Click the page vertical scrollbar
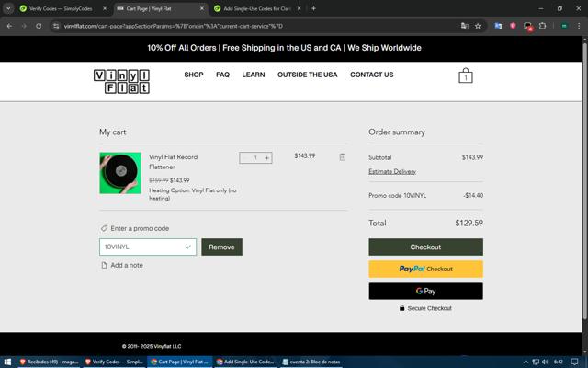 click(584, 182)
